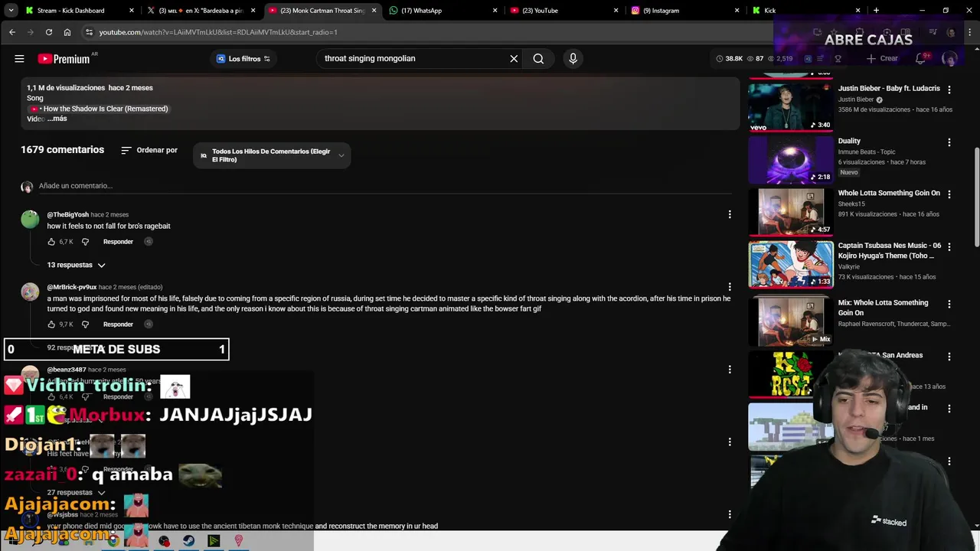Open the YouTube account avatar menu

click(949, 58)
